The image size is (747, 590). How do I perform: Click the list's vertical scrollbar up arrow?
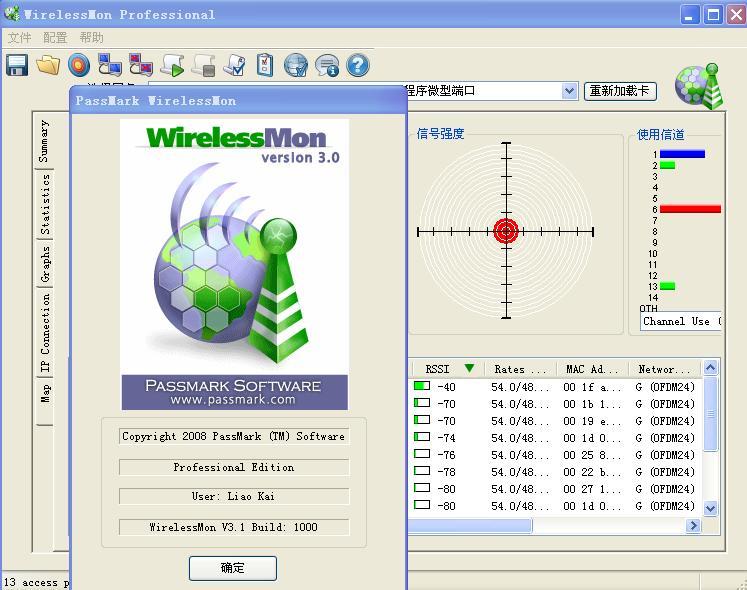(710, 367)
